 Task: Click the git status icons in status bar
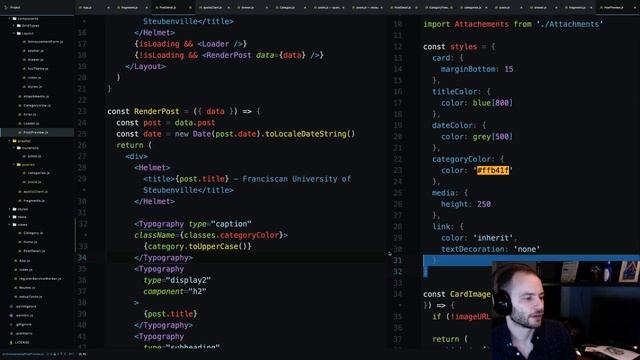click(57, 354)
